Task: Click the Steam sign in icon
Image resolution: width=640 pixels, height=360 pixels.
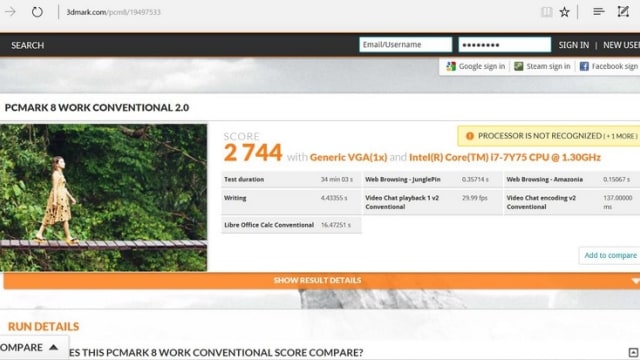Action: tap(518, 66)
